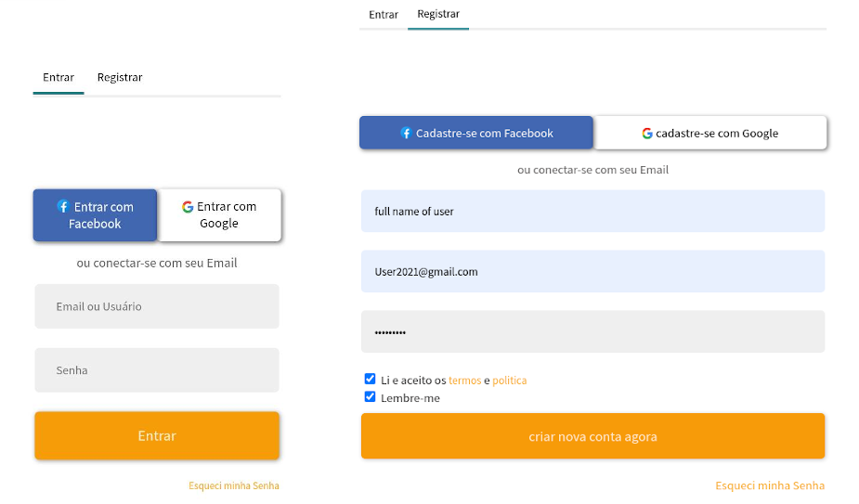Viewport: 859px width, 504px height.
Task: Click the User2021@gmail.com email field
Action: pos(592,271)
